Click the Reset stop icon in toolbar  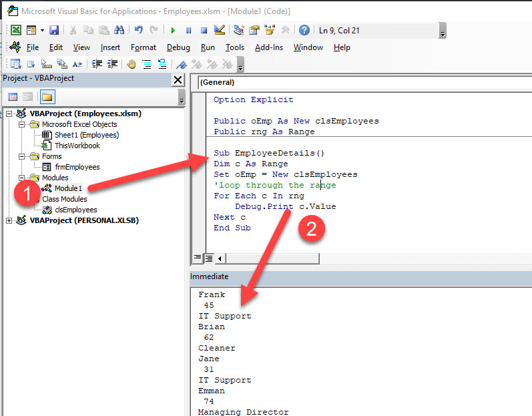click(204, 30)
